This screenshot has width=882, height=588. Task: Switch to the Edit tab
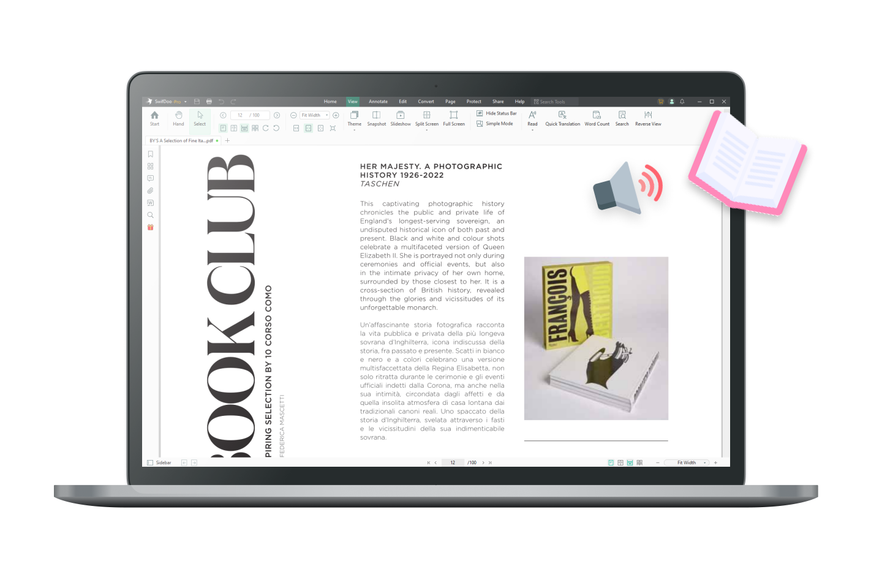click(x=402, y=102)
